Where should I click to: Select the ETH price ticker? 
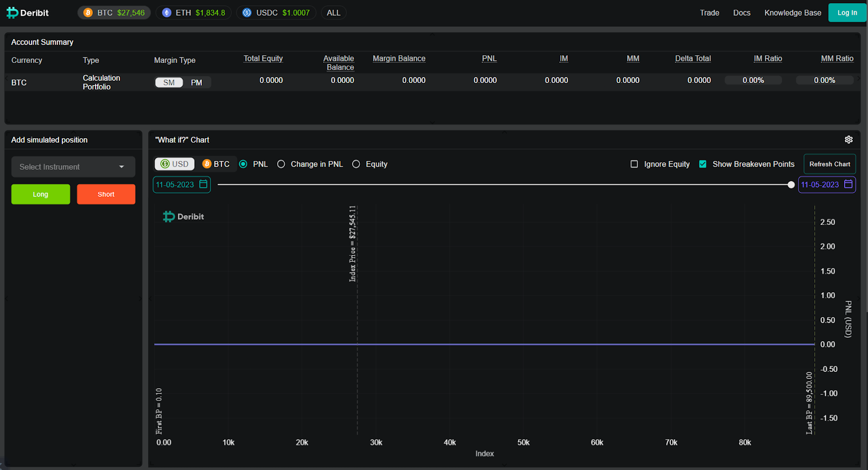pos(193,12)
